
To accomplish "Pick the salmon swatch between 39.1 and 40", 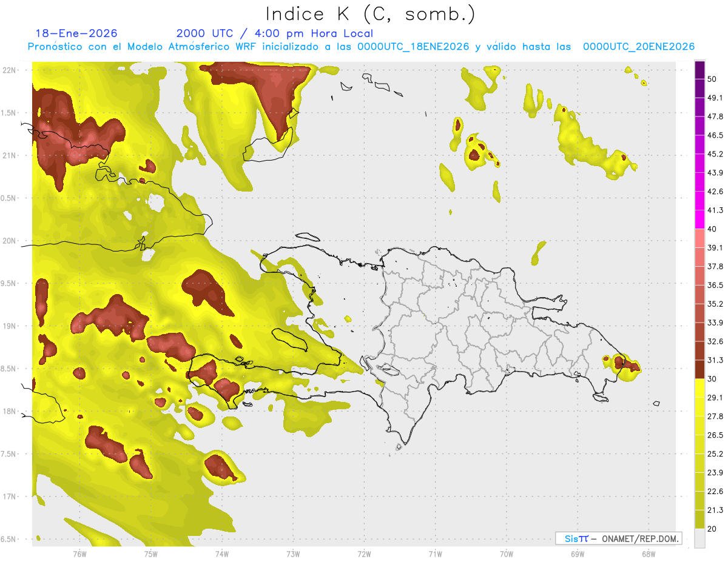I will 699,238.
